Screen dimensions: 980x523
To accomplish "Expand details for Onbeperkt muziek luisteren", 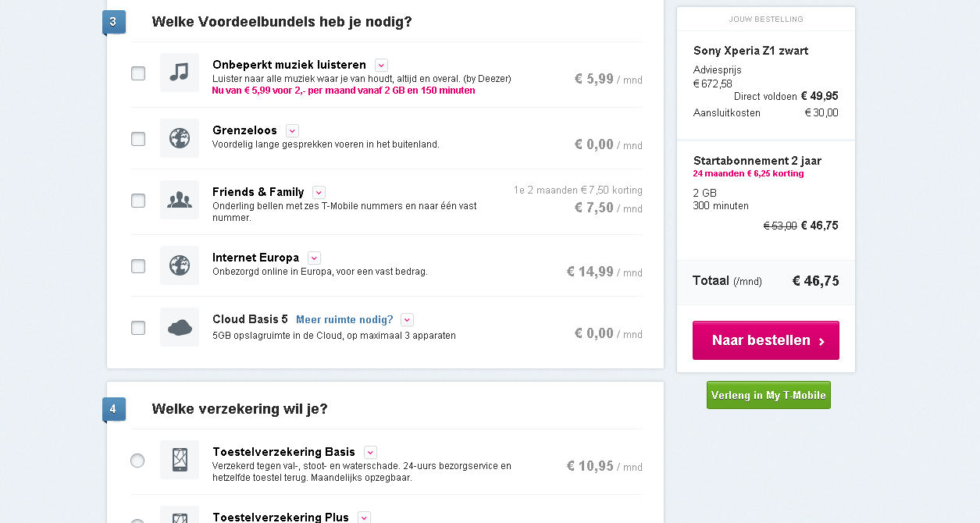I will [381, 66].
